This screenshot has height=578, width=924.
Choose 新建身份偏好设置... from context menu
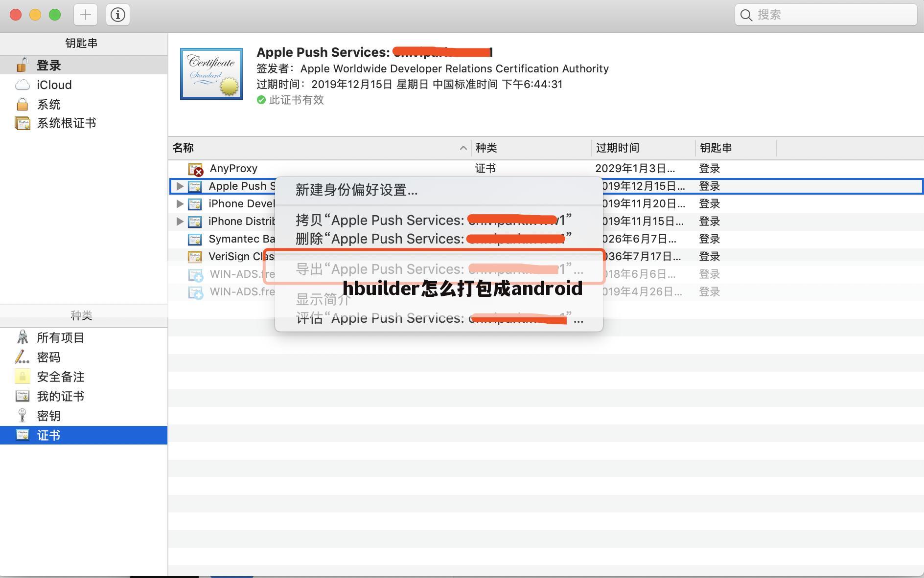(x=439, y=190)
